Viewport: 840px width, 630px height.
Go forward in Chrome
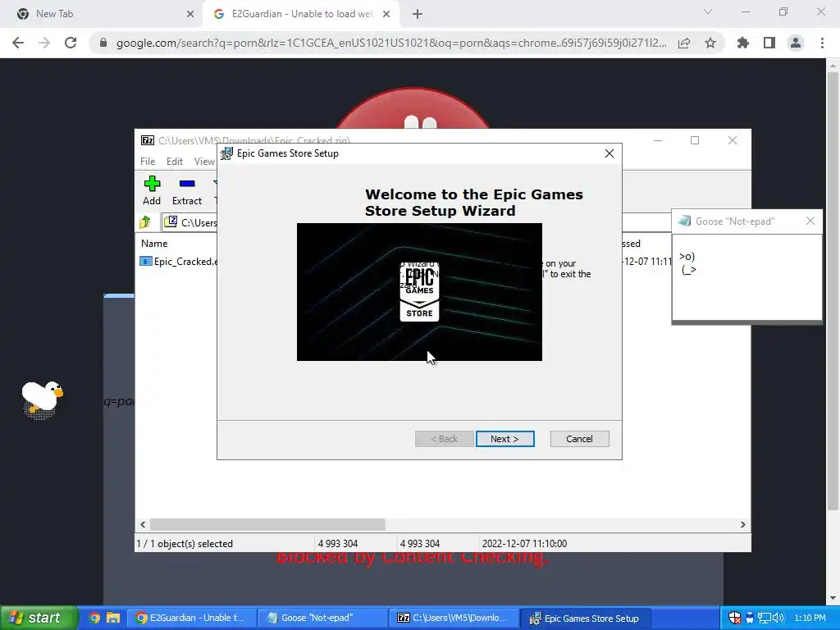[44, 43]
